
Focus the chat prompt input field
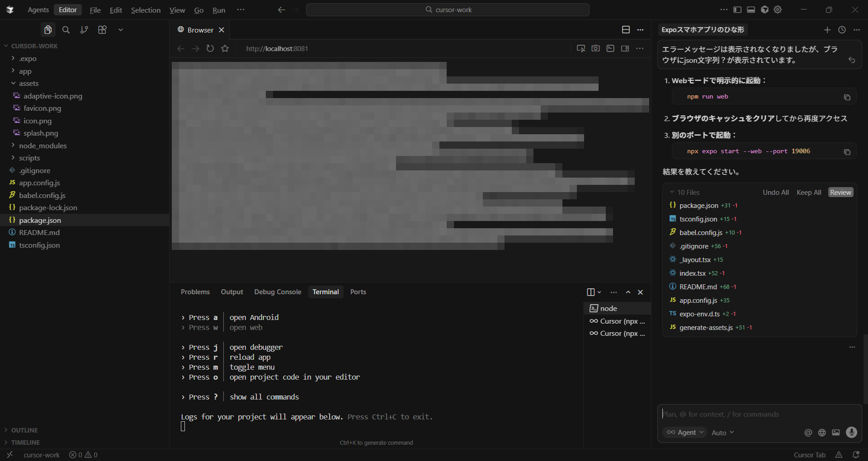click(x=759, y=414)
